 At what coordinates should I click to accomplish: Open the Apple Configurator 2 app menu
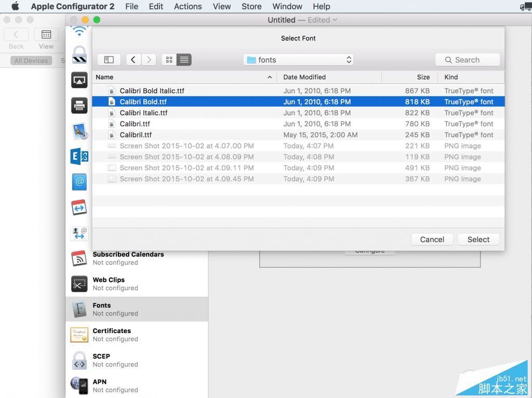[73, 6]
